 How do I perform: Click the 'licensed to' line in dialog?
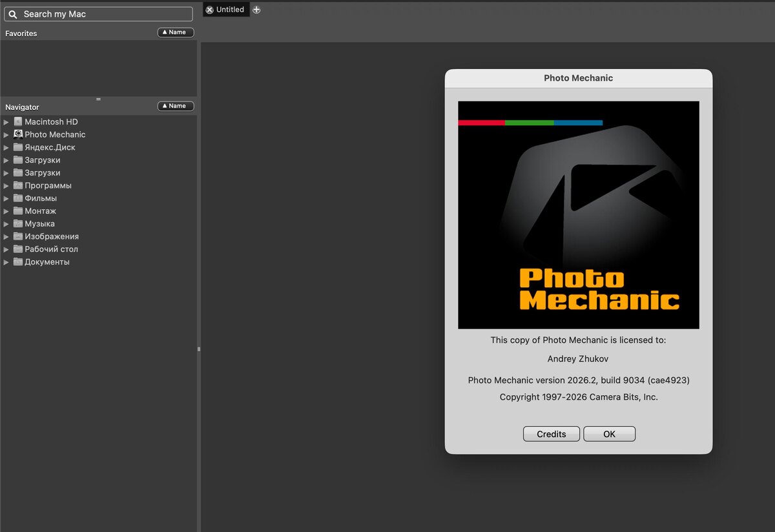click(578, 340)
